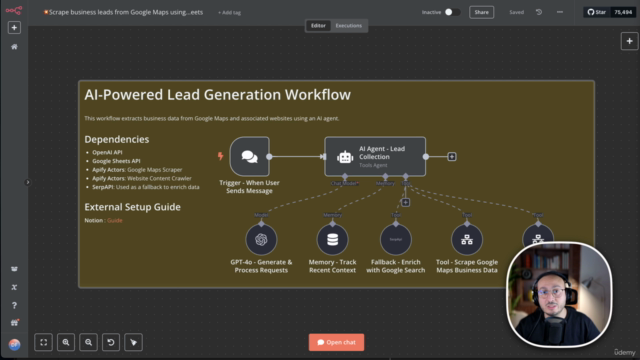Zoom in on the canvas
Viewport: 640px width, 360px height.
tap(66, 342)
